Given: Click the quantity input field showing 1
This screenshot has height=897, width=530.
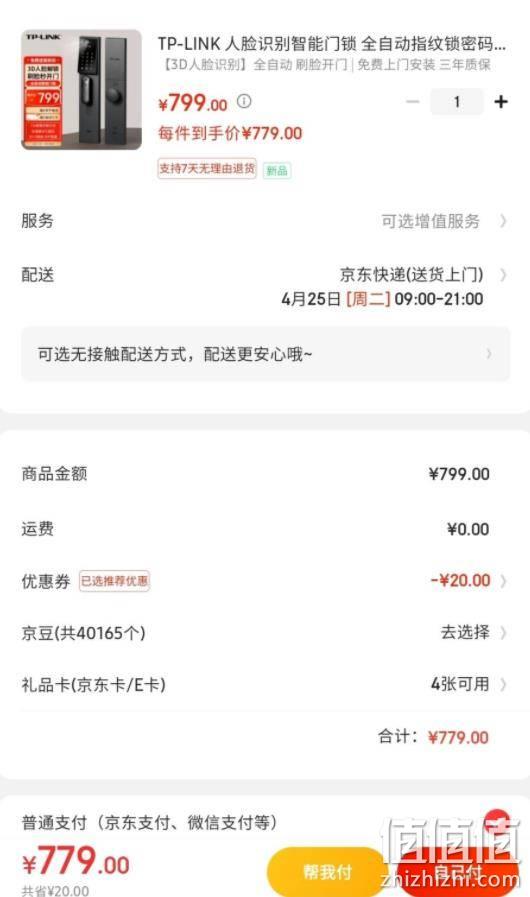Looking at the screenshot, I should tap(457, 102).
